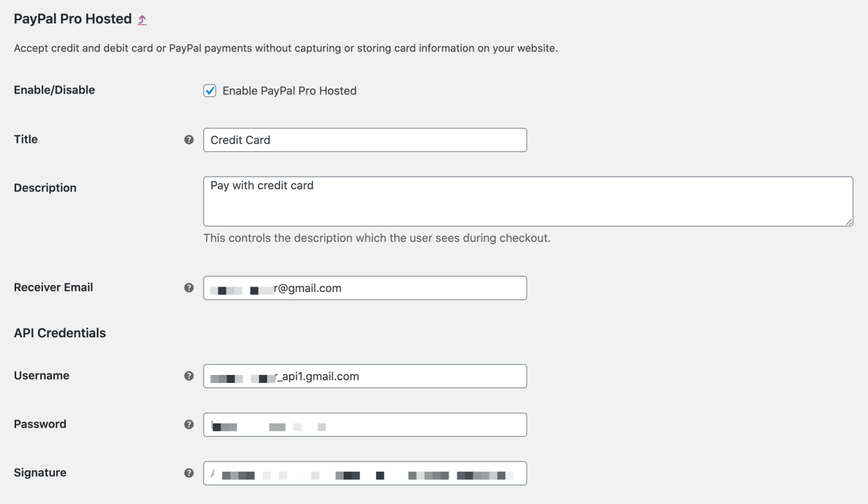Open the Receiver Email help tooltip icon
The image size is (868, 504).
coord(188,288)
